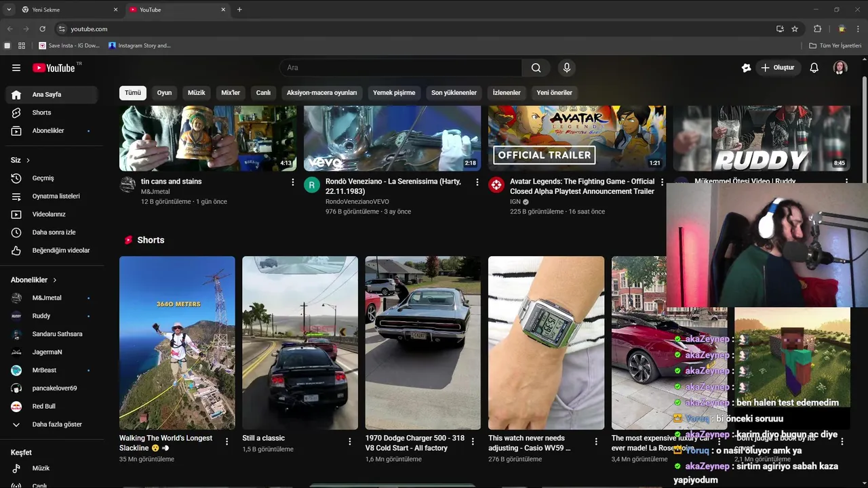Open Oynatma listeleri in the sidebar
This screenshot has height=488, width=868.
click(52, 196)
